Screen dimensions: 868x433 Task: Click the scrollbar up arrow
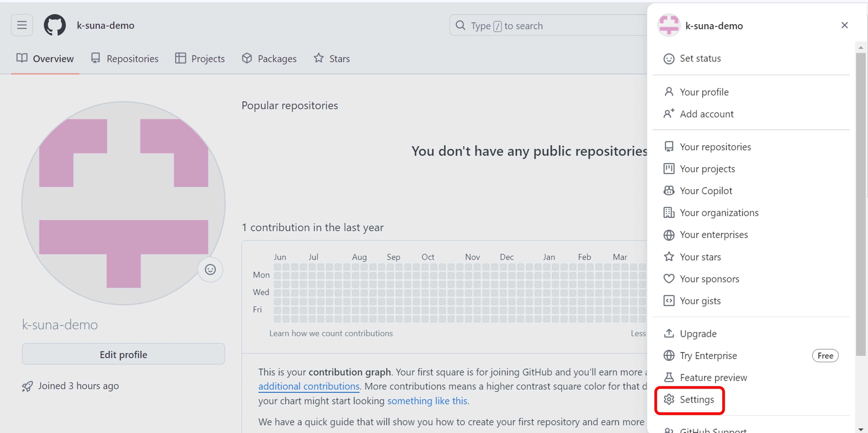(861, 47)
